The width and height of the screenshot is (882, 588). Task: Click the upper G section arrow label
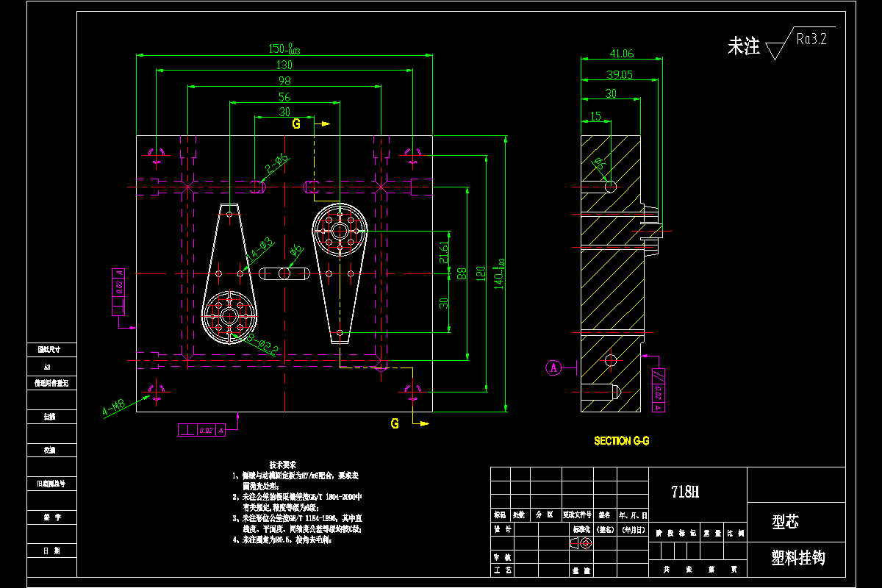tap(296, 124)
